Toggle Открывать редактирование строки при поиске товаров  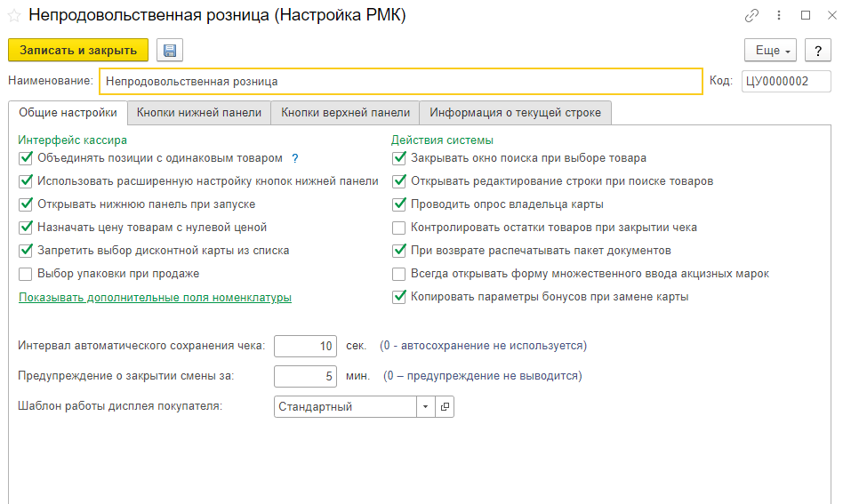coord(399,181)
